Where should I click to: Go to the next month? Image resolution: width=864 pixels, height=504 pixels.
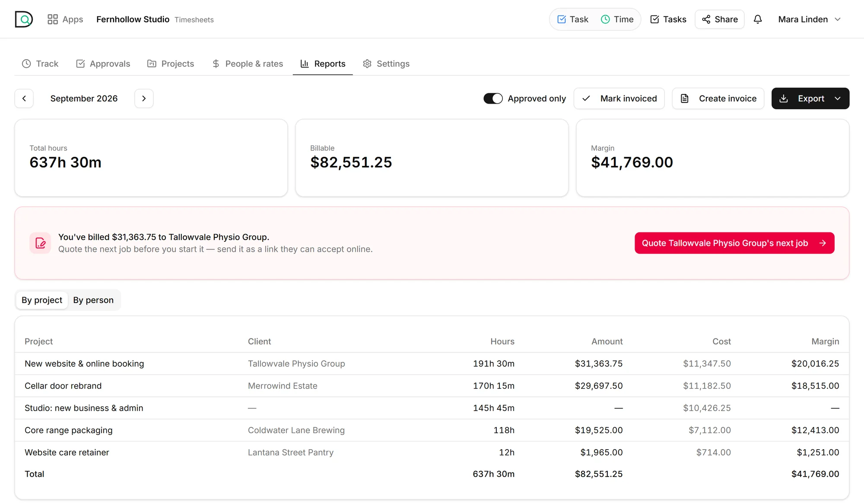[x=144, y=98]
